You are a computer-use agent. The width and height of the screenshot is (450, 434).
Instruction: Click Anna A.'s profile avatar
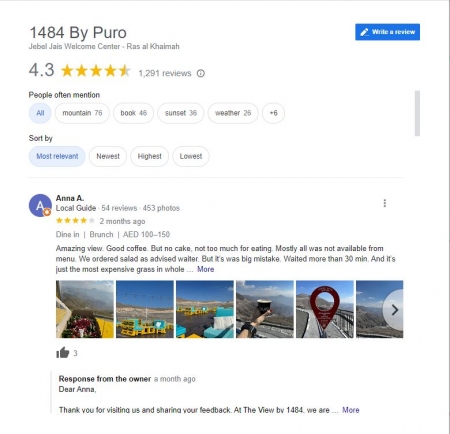pyautogui.click(x=40, y=205)
